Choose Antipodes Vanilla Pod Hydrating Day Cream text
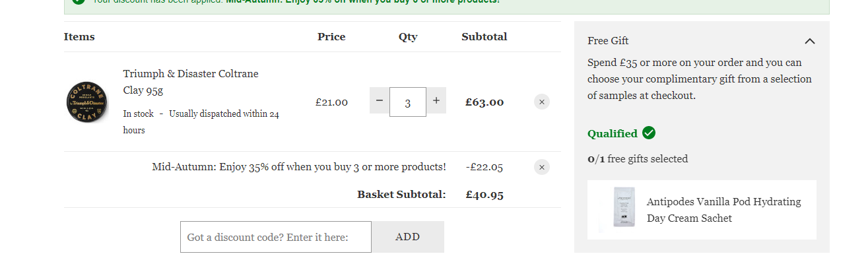The width and height of the screenshot is (868, 262). pyautogui.click(x=723, y=210)
